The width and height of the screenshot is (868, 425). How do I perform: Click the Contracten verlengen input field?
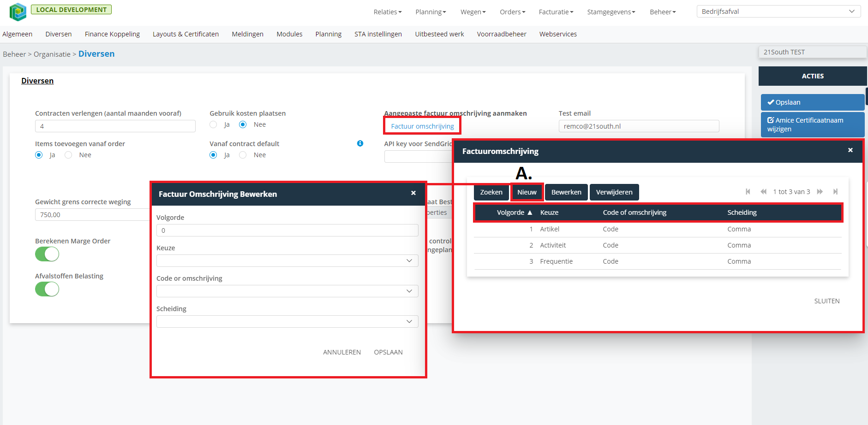[x=115, y=126]
